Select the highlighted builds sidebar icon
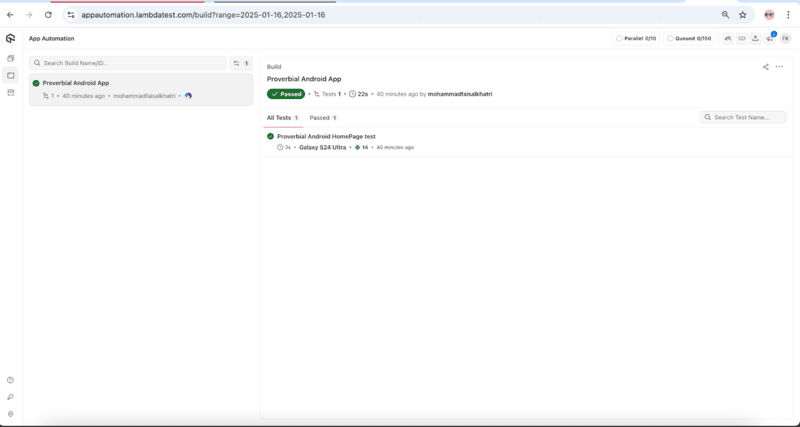This screenshot has height=427, width=800. (10, 76)
